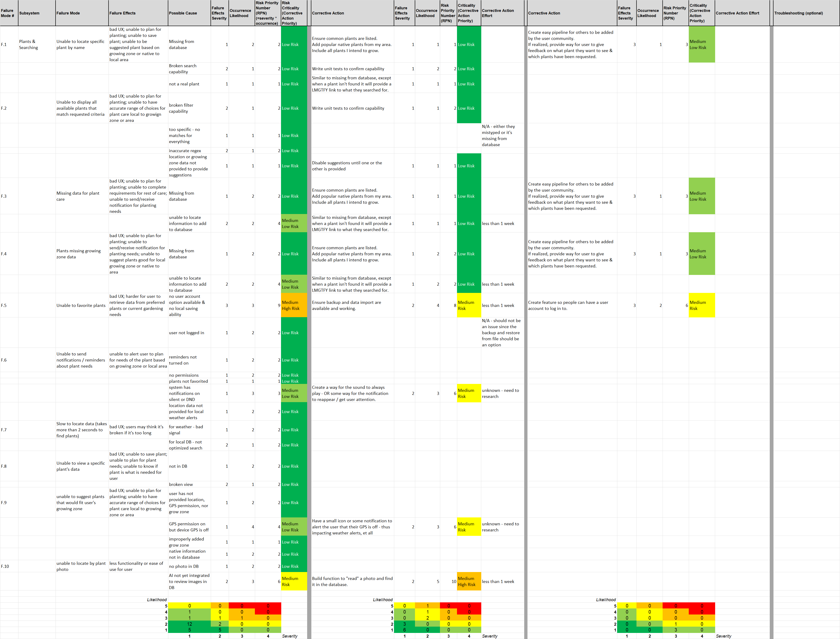Select the Possible Cause header cell

click(189, 13)
